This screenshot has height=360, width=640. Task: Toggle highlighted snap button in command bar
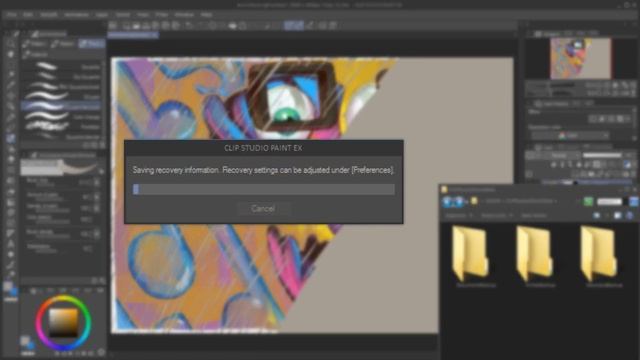click(x=294, y=25)
